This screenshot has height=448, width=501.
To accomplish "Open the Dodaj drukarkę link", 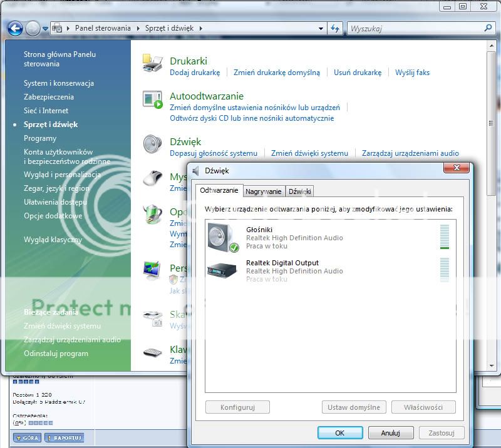I will 195,73.
